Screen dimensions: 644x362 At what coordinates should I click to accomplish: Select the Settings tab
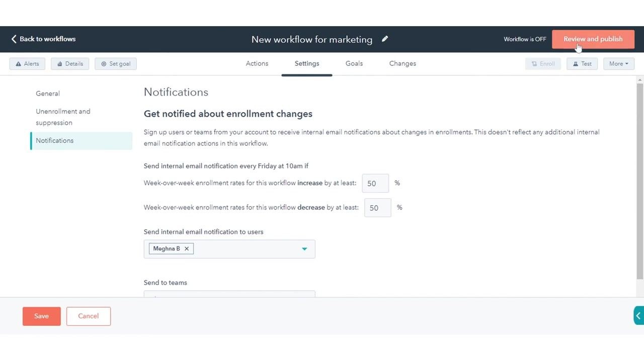[307, 63]
